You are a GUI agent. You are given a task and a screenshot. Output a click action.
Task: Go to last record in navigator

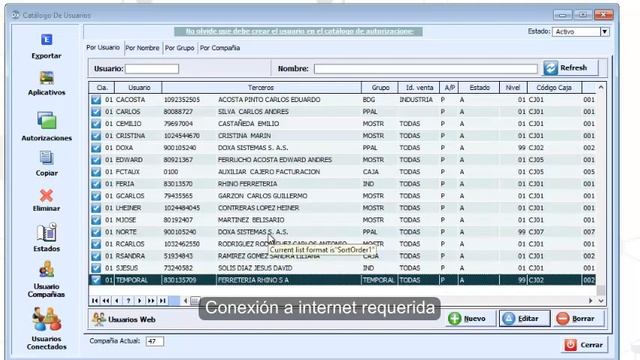(163, 301)
